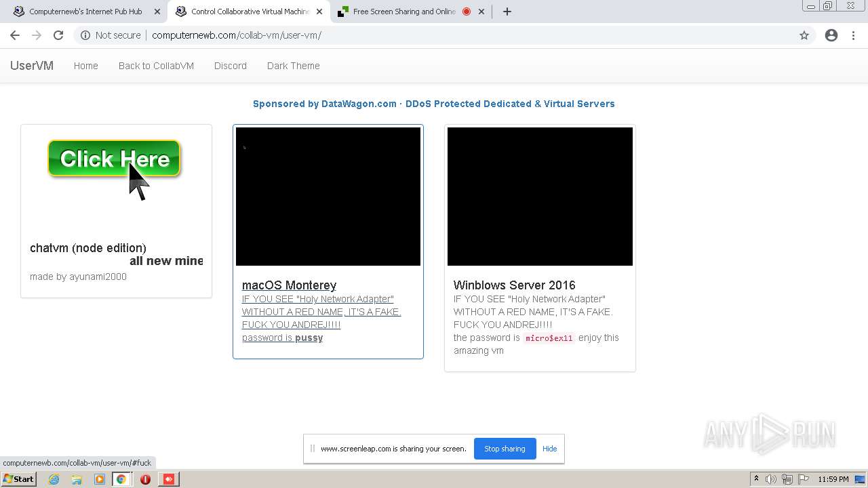
Task: Open media player from taskbar
Action: (100, 479)
